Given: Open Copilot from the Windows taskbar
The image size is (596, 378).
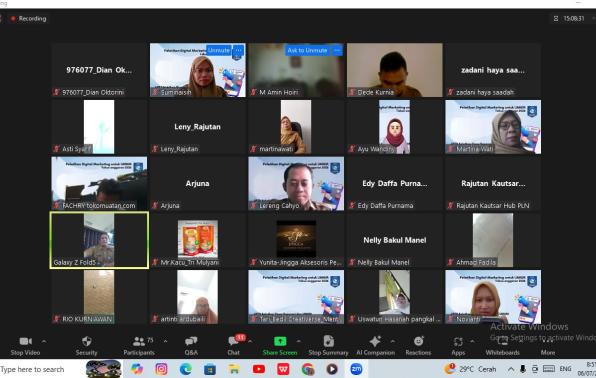Looking at the screenshot, I should click(x=137, y=369).
